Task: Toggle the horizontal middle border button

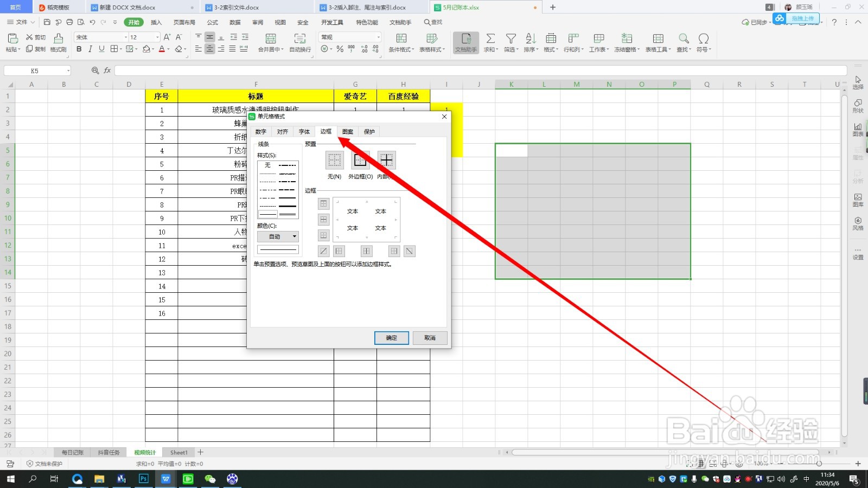Action: (x=324, y=220)
